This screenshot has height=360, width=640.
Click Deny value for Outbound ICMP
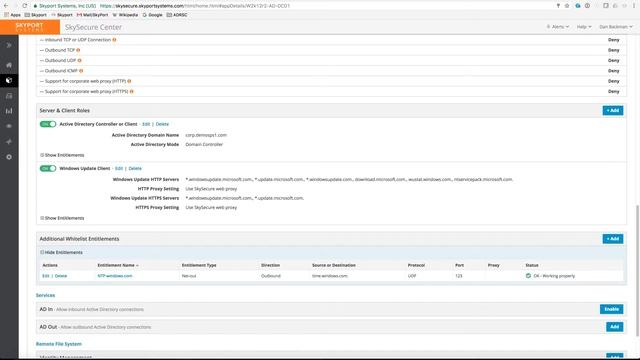coord(613,71)
